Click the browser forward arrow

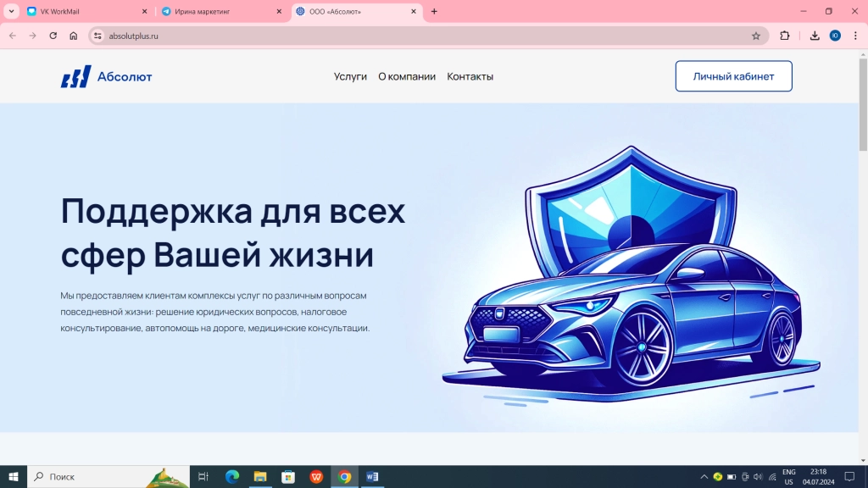(33, 36)
